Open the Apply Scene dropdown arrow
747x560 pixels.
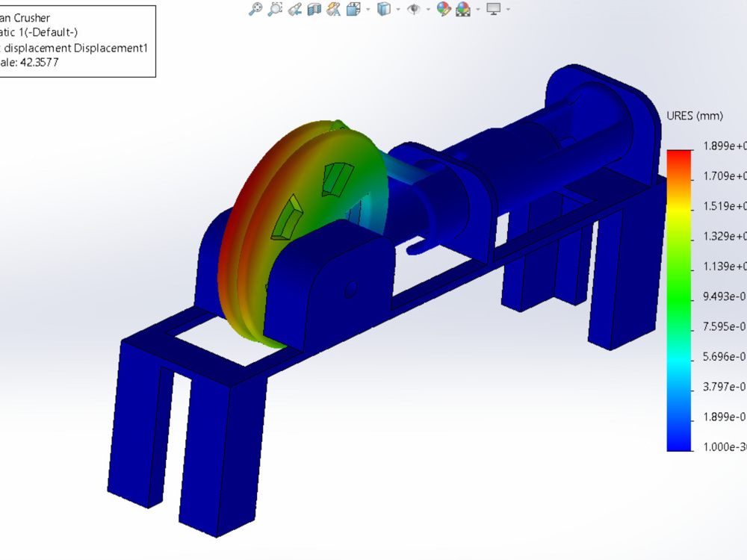477,10
